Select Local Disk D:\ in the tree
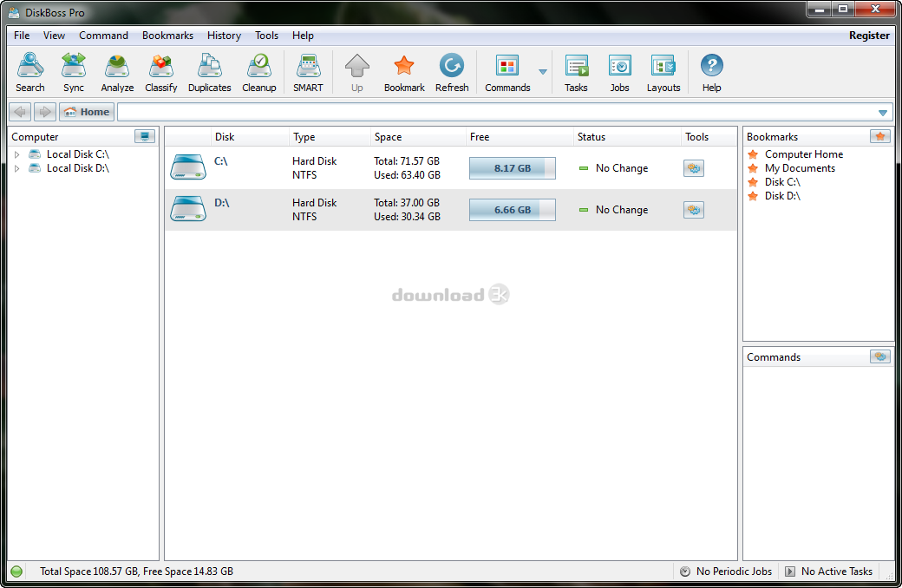902x588 pixels. (78, 168)
